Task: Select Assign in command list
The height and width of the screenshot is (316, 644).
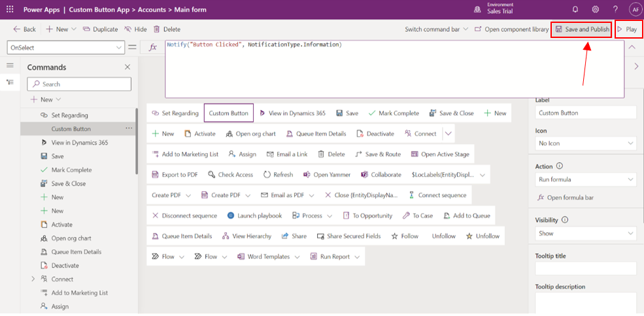Action: 60,306
